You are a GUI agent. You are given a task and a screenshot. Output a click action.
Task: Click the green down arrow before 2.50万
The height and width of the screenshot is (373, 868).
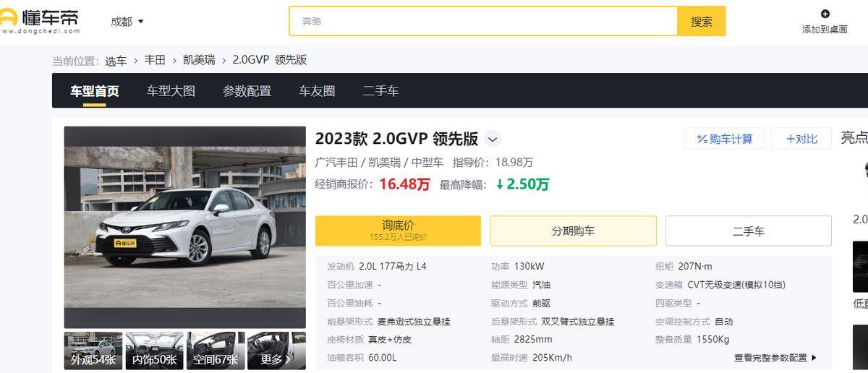[500, 184]
